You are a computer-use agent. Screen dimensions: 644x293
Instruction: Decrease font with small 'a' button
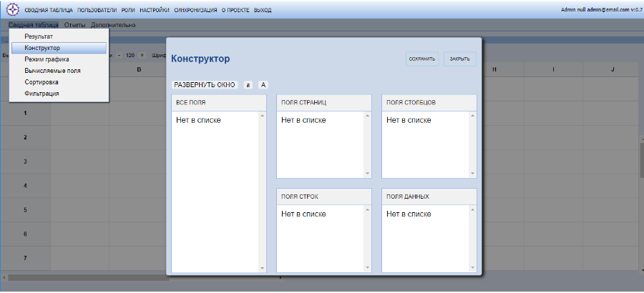tap(248, 85)
